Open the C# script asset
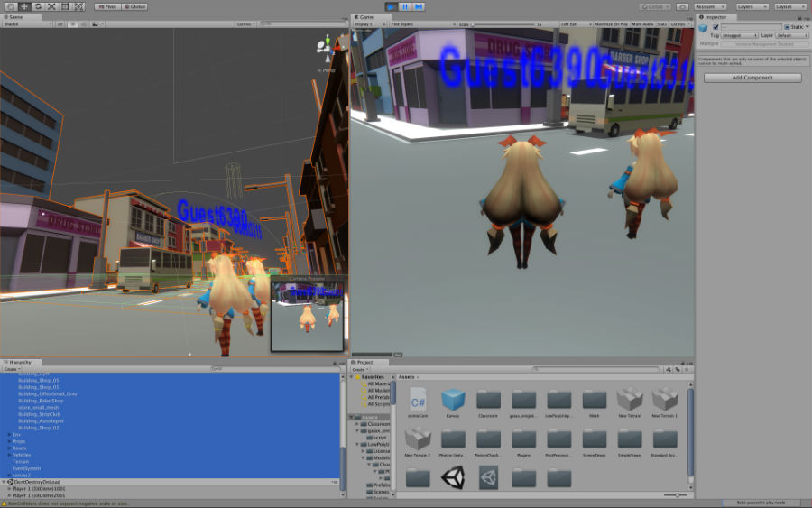 (418, 401)
